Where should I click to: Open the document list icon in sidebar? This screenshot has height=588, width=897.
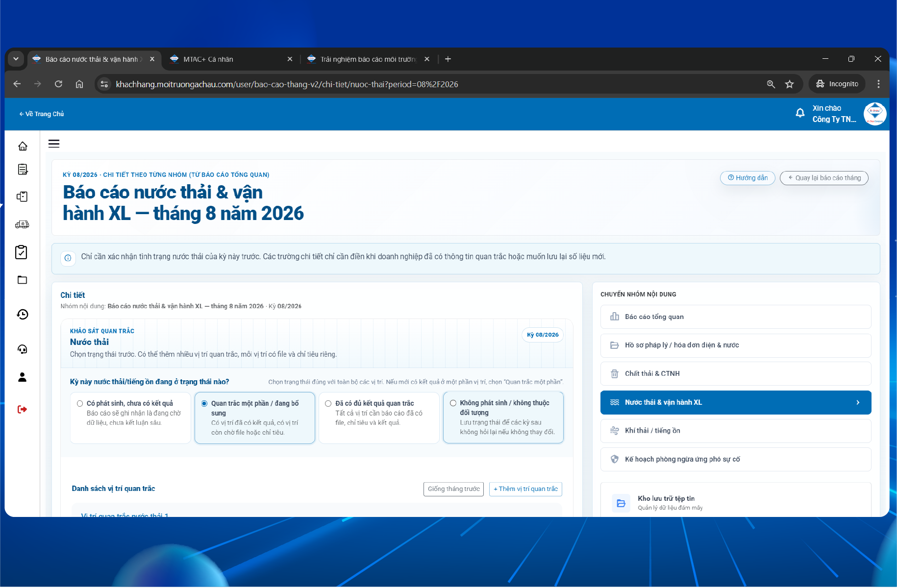point(23,170)
